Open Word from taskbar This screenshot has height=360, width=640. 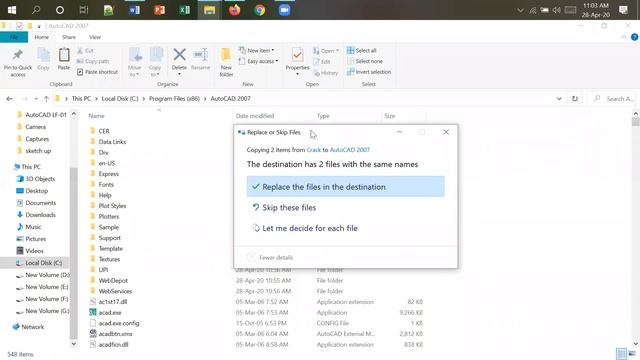134,10
